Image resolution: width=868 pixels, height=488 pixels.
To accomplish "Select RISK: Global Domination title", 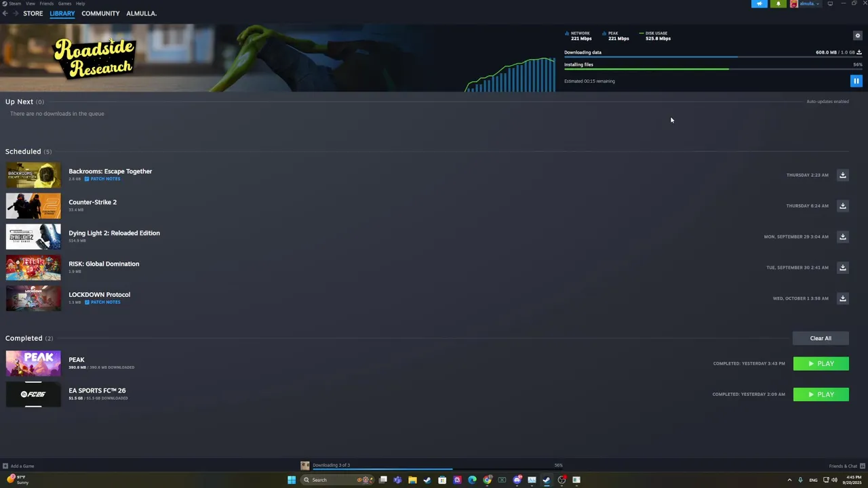I will 104,264.
